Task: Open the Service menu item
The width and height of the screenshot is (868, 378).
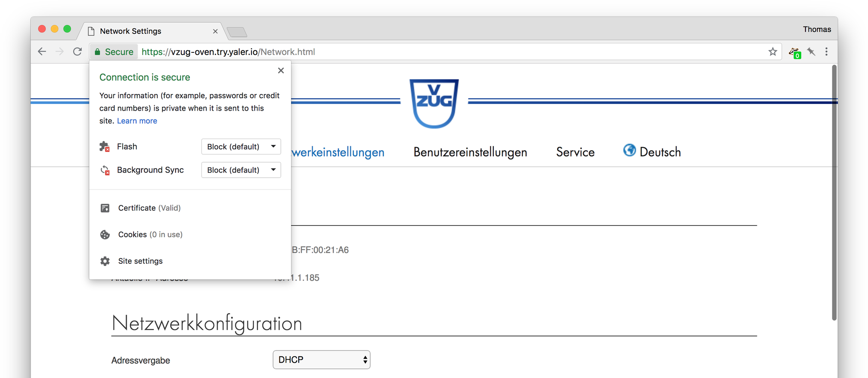Action: pyautogui.click(x=575, y=152)
